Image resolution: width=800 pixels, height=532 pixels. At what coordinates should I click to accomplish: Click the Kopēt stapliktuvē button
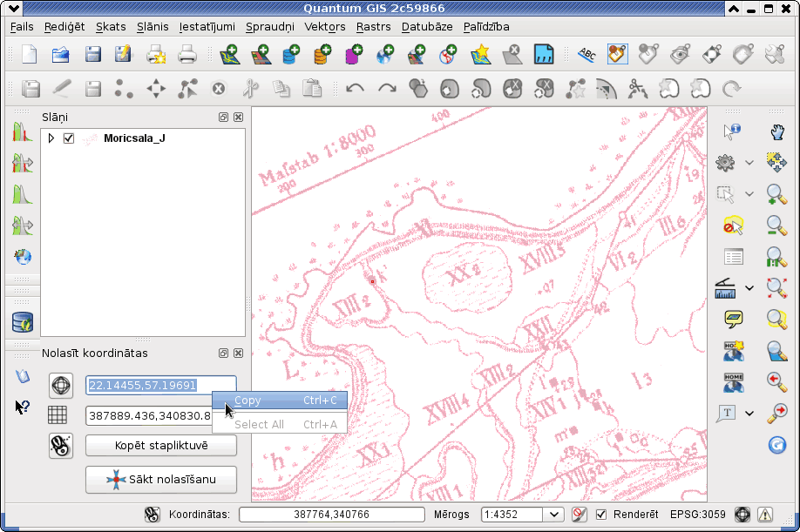point(161,446)
